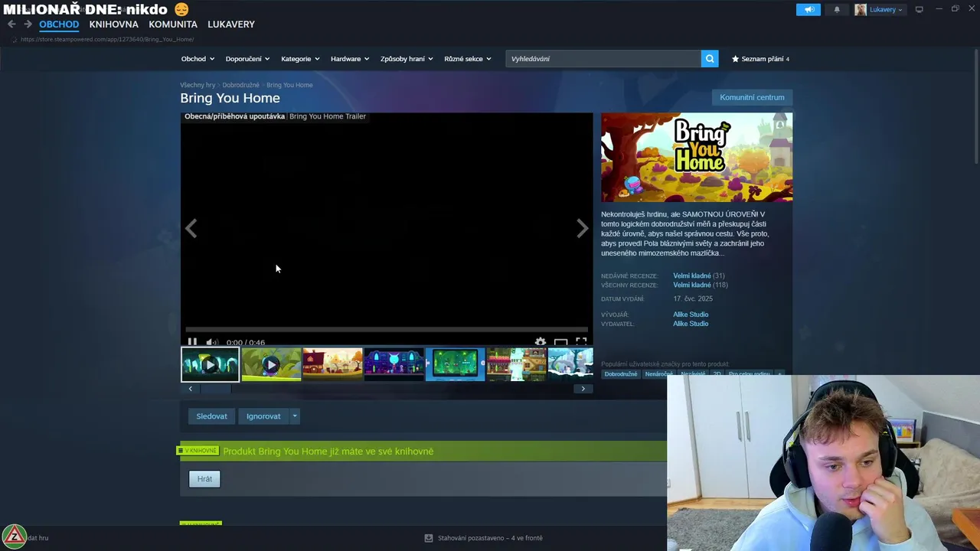Open the KOMUNITA community tab
The height and width of the screenshot is (551, 980).
(x=173, y=24)
